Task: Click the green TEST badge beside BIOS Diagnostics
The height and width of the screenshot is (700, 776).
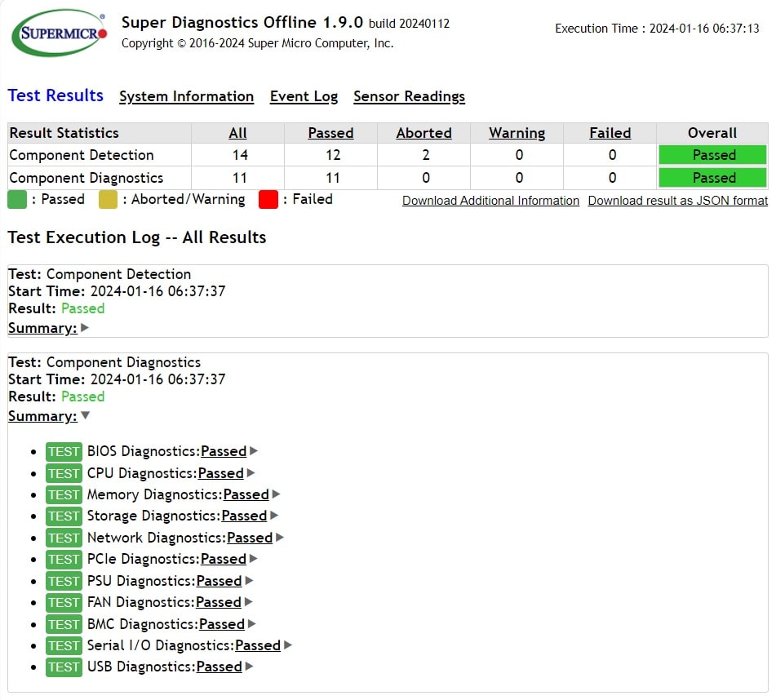Action: pyautogui.click(x=64, y=451)
